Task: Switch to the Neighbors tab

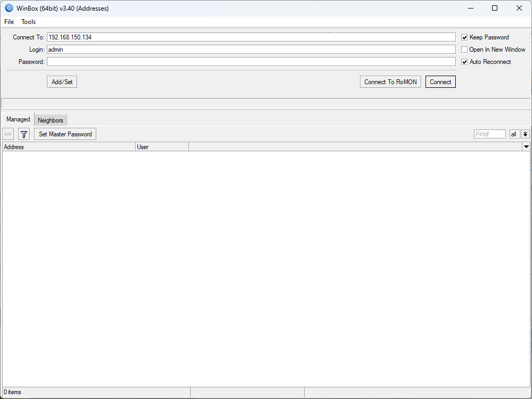Action: (51, 120)
